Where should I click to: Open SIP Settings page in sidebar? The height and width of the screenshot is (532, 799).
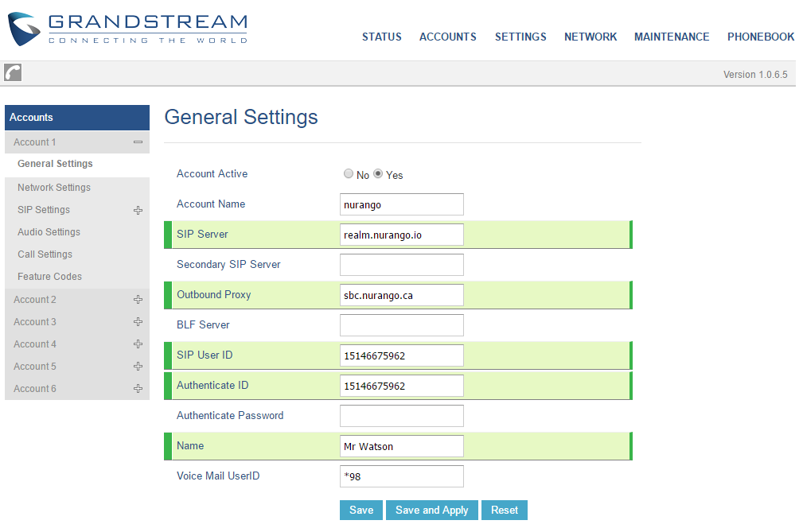[44, 210]
